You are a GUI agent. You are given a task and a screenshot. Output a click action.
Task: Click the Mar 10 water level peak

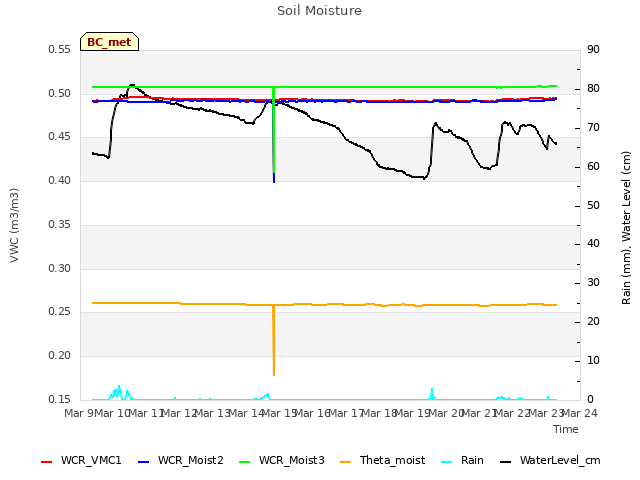click(132, 85)
